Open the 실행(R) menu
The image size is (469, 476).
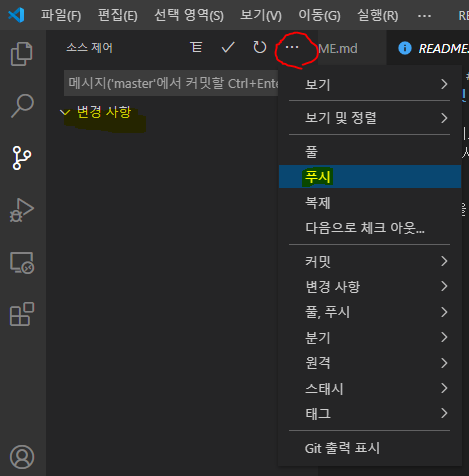point(378,15)
